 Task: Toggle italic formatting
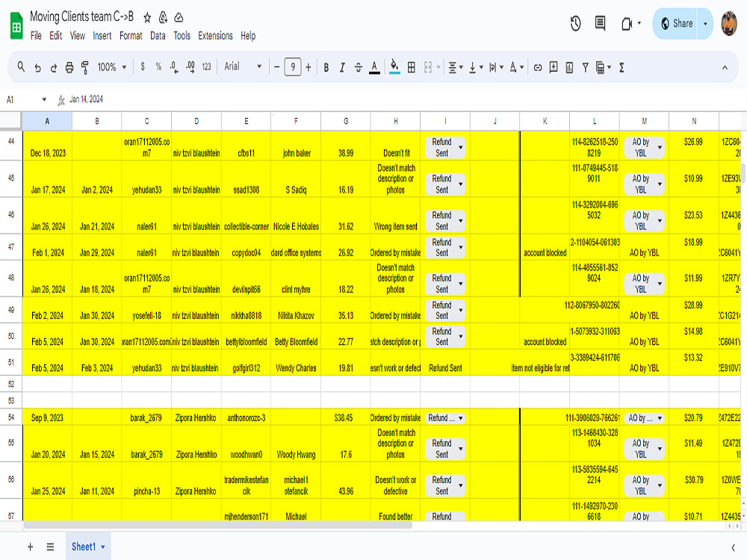342,68
